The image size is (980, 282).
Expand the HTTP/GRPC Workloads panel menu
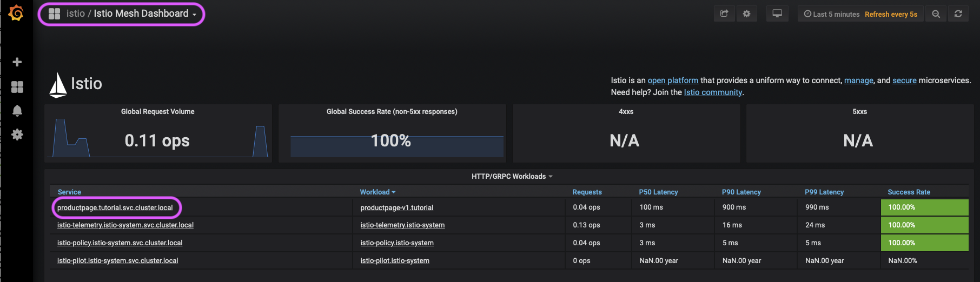(x=512, y=177)
